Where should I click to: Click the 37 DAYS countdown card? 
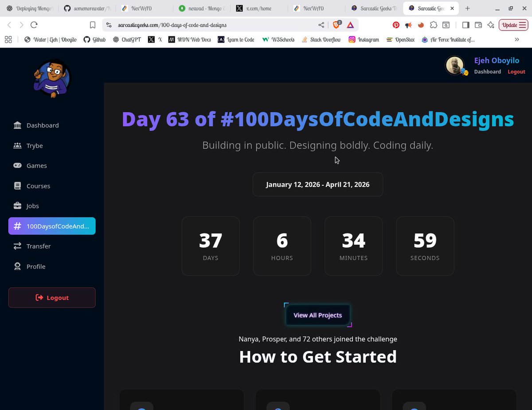[x=211, y=246]
